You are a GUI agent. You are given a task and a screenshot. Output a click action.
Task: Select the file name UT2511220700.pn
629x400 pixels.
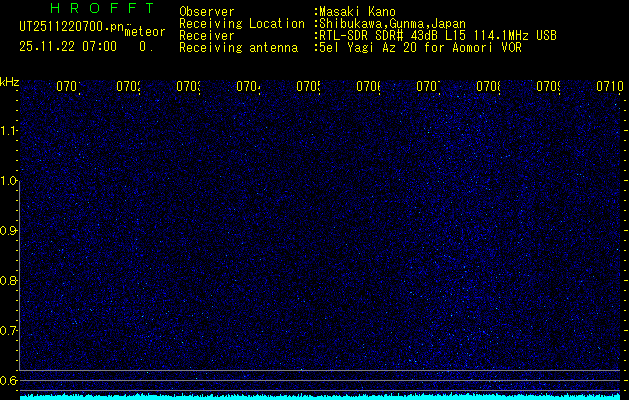(x=72, y=27)
